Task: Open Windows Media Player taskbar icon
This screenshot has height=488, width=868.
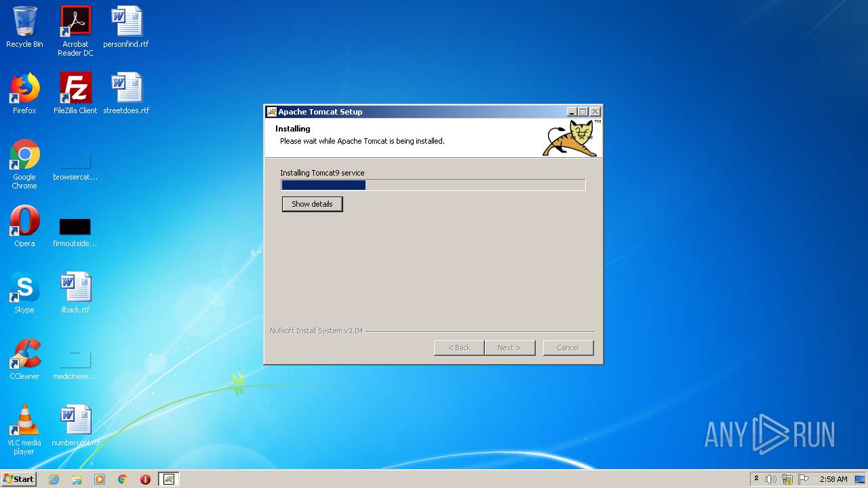Action: [100, 479]
